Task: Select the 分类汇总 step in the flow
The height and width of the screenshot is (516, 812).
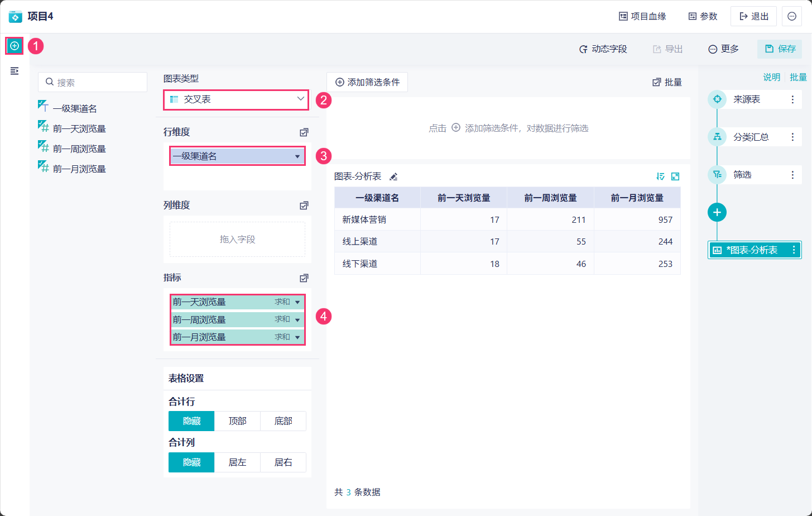Action: click(751, 137)
